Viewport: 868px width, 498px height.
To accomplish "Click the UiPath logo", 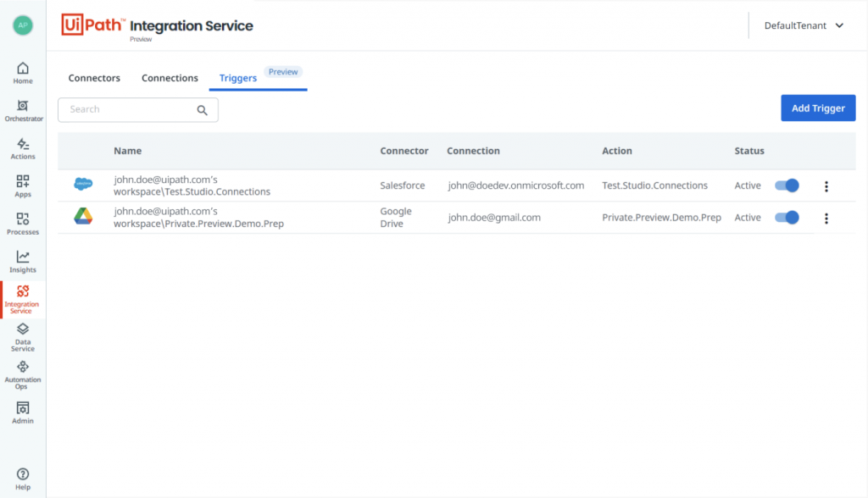I will [x=92, y=25].
